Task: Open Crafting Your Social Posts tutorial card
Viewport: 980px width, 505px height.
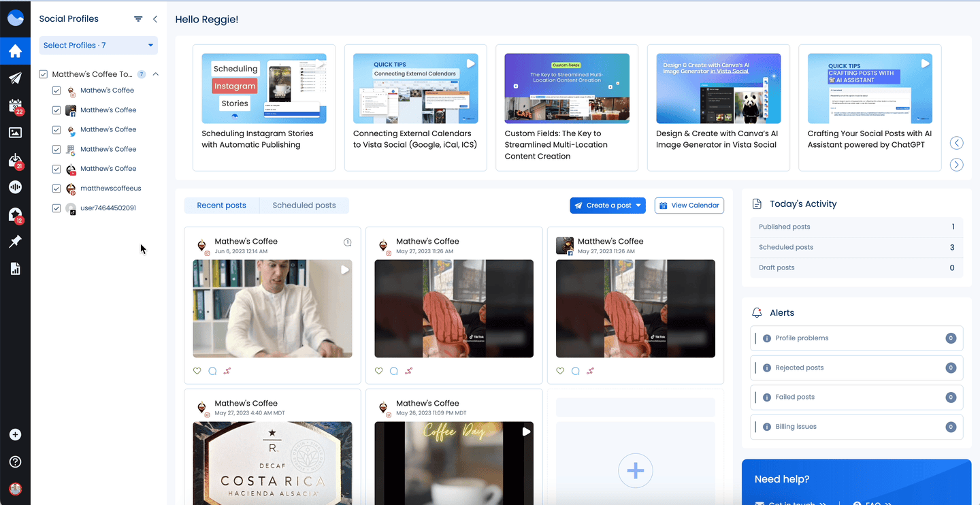Action: pos(870,108)
